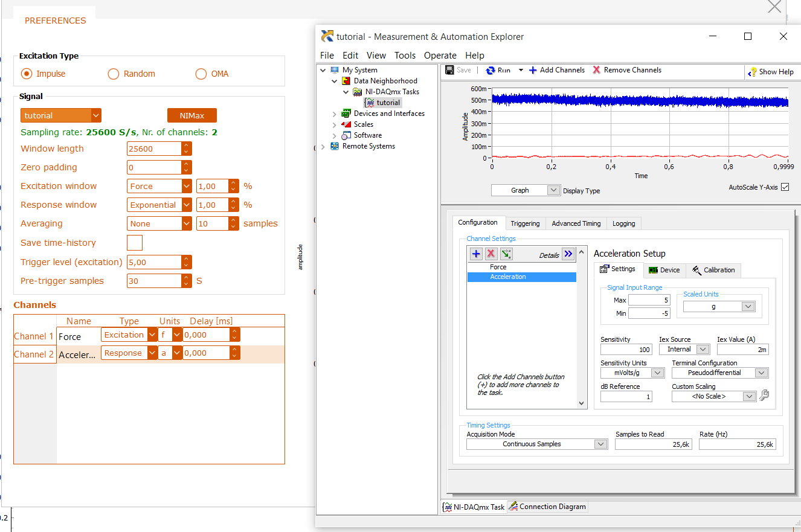Toggle the Save time-history checkbox
The width and height of the screenshot is (801, 532).
pyautogui.click(x=135, y=243)
